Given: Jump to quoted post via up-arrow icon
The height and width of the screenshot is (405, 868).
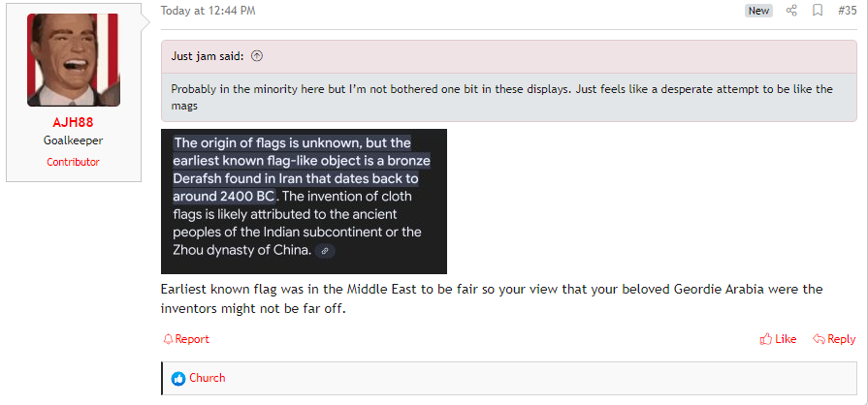Looking at the screenshot, I should coord(257,56).
